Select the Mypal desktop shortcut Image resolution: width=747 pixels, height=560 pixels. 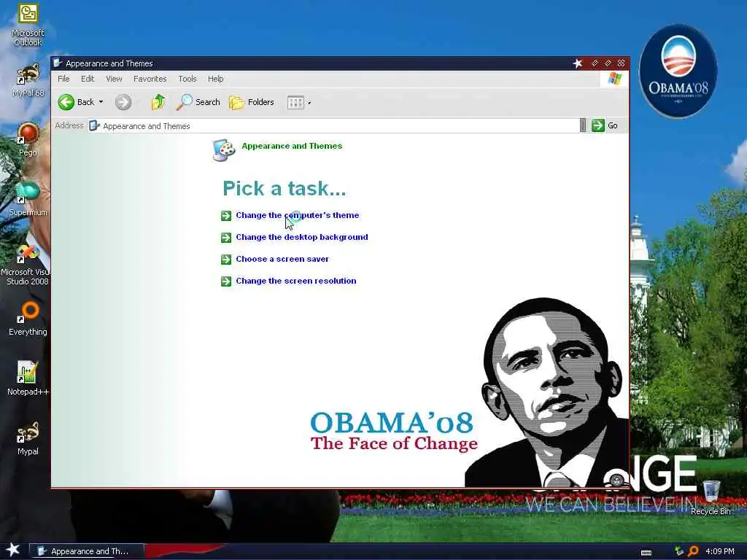tap(28, 438)
